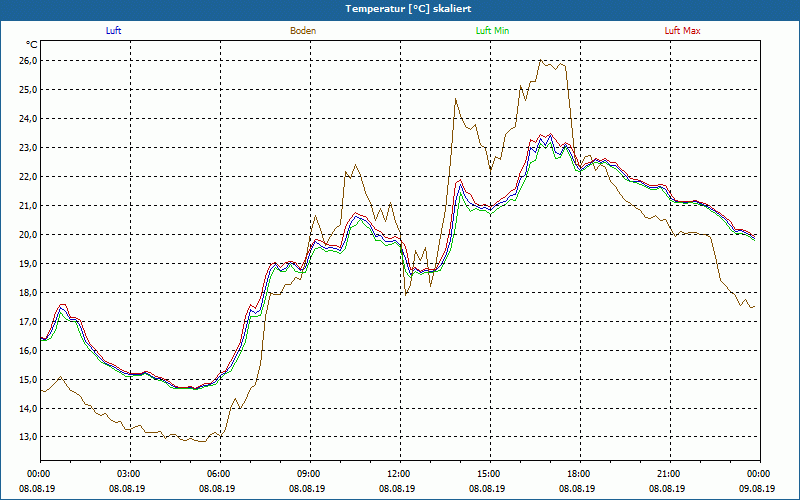Click the 'Luft' legend label
The height and width of the screenshot is (500, 800).
(x=113, y=31)
